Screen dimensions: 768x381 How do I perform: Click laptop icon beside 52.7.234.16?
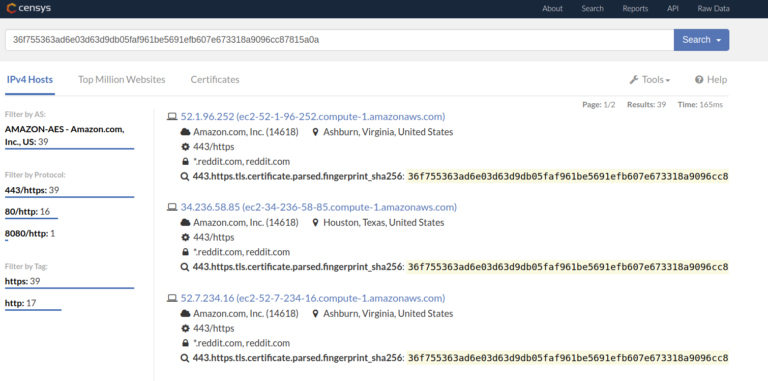pos(172,298)
